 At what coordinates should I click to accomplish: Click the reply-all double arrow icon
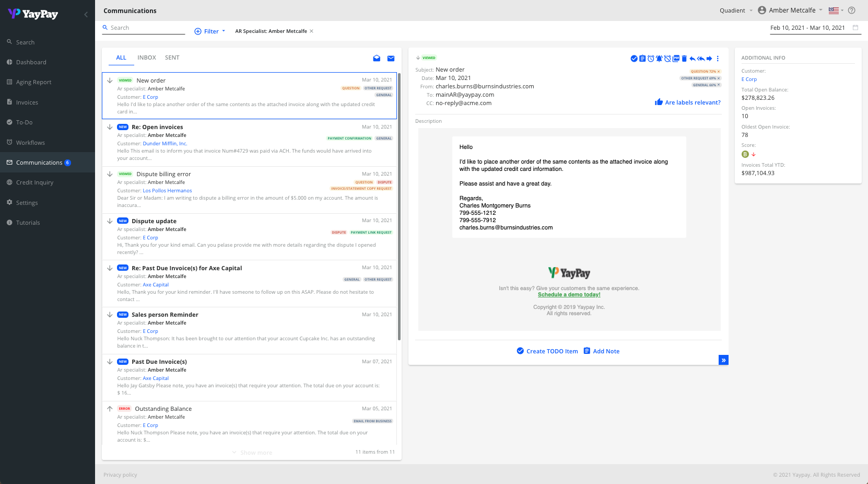pos(701,59)
